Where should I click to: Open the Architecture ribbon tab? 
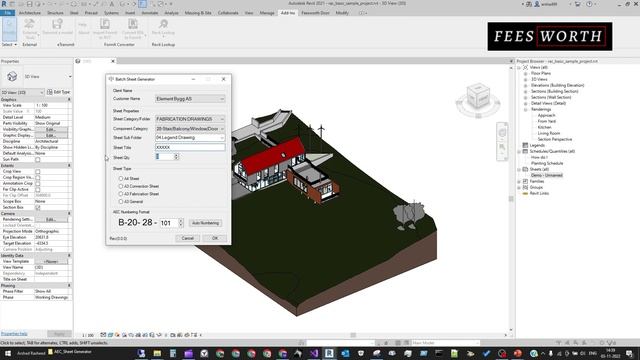pos(30,13)
